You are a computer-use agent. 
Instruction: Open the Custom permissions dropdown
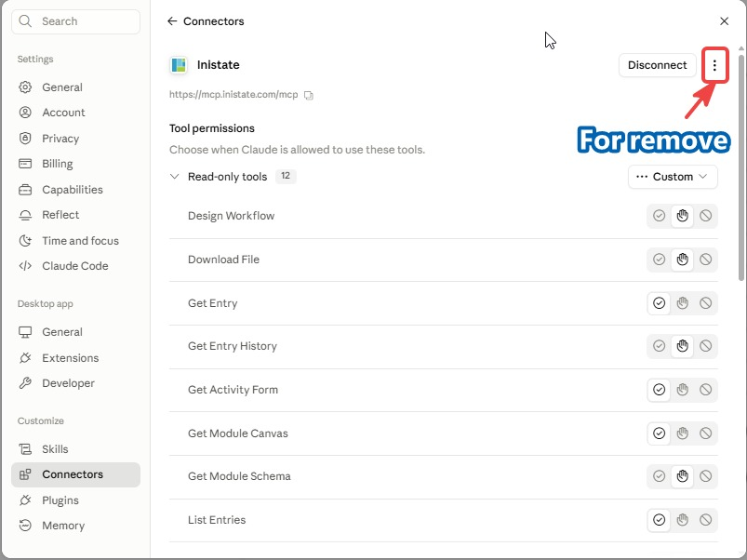pos(673,177)
